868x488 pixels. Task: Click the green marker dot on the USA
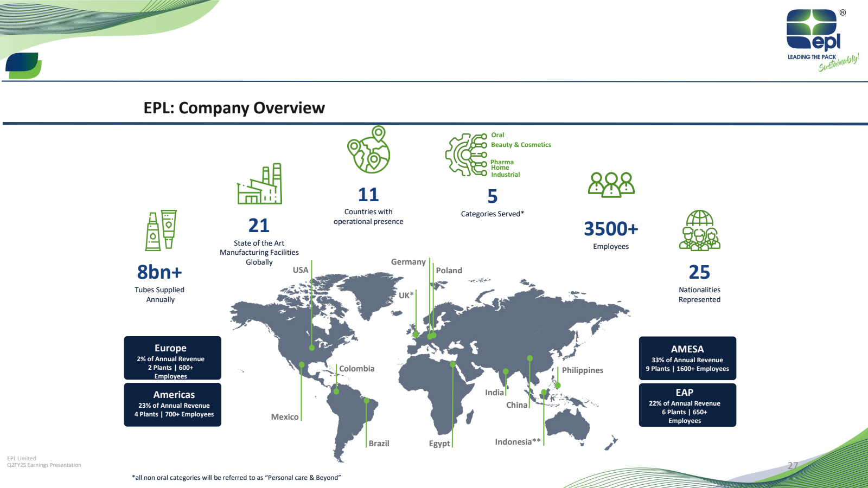(x=312, y=348)
